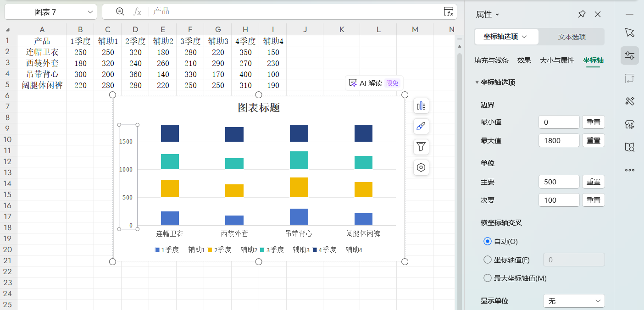Switch to the 文本选项 tab
644x310 pixels.
pyautogui.click(x=572, y=37)
